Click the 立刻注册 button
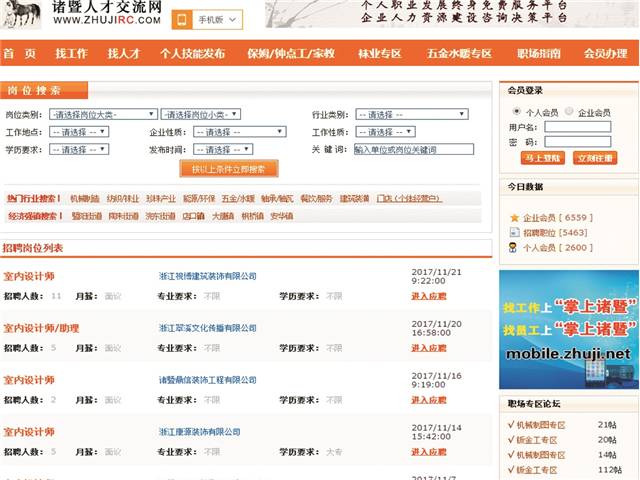The image size is (640, 480). 595,158
